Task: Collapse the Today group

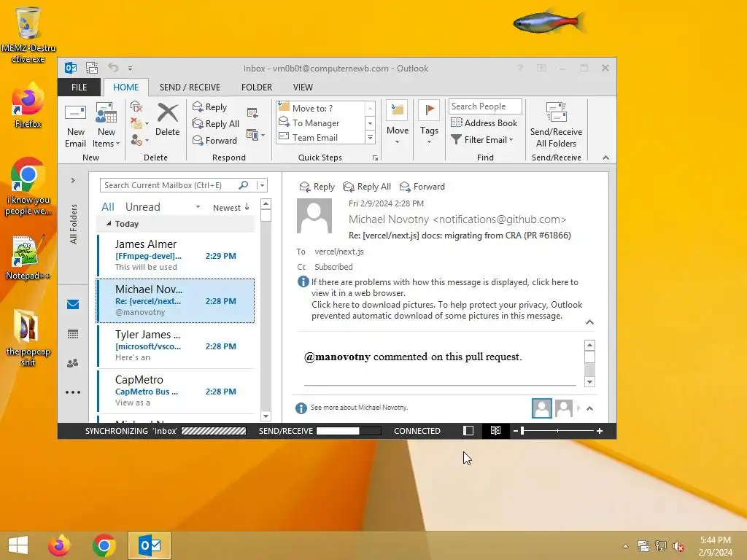Action: 109,223
